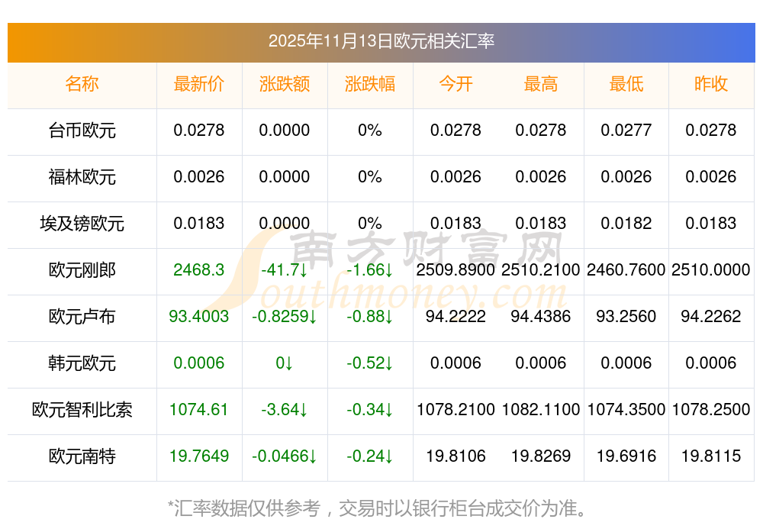Click the 涨跌幅 column header
The width and height of the screenshot is (763, 532).
point(370,84)
